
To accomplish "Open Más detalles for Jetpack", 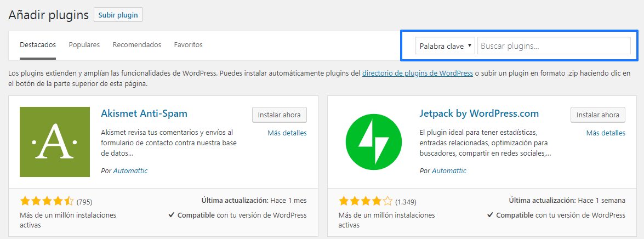I will coord(606,133).
